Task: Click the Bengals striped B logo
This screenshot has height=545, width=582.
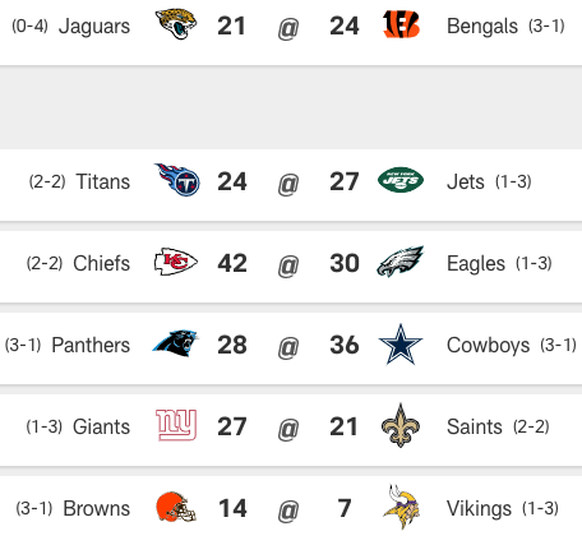Action: tap(401, 25)
